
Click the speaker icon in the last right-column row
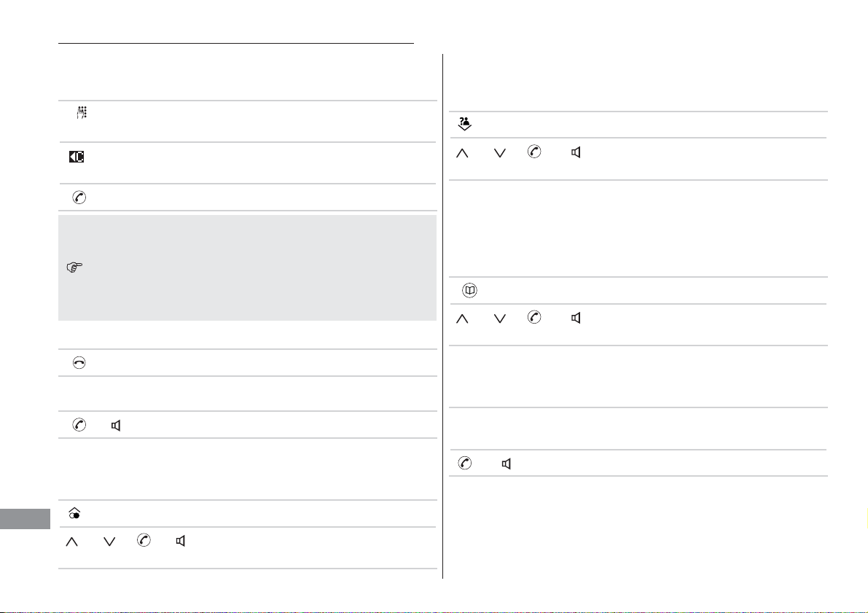tap(506, 464)
